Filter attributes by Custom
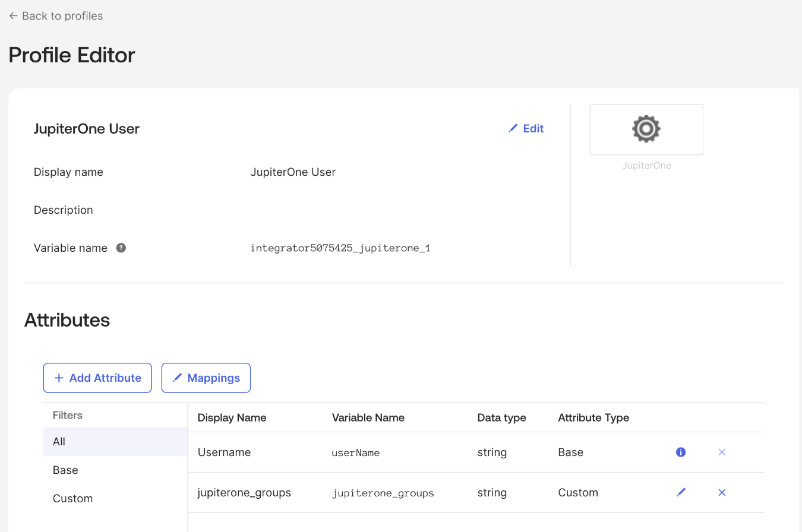Image resolution: width=802 pixels, height=532 pixels. coord(115,499)
